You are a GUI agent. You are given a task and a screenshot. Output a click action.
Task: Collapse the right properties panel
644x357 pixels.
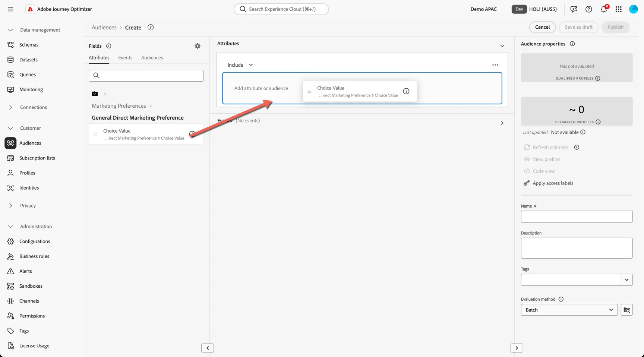pos(517,348)
